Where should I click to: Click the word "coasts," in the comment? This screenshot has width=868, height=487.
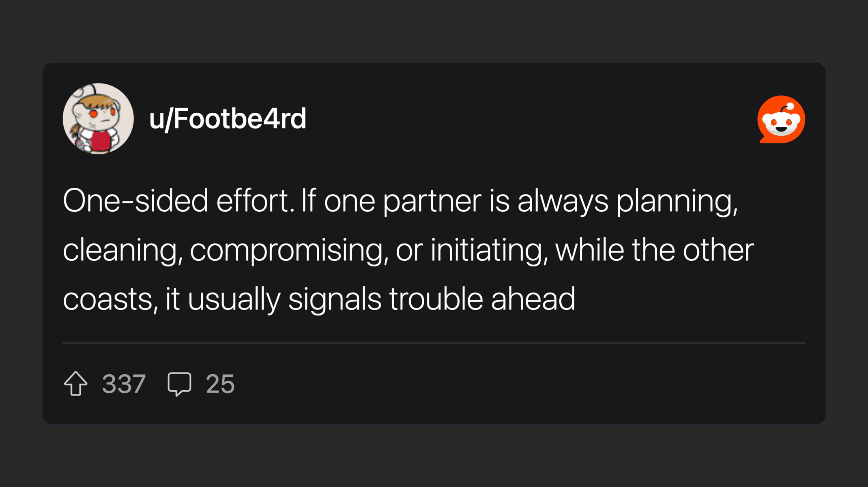pos(110,299)
